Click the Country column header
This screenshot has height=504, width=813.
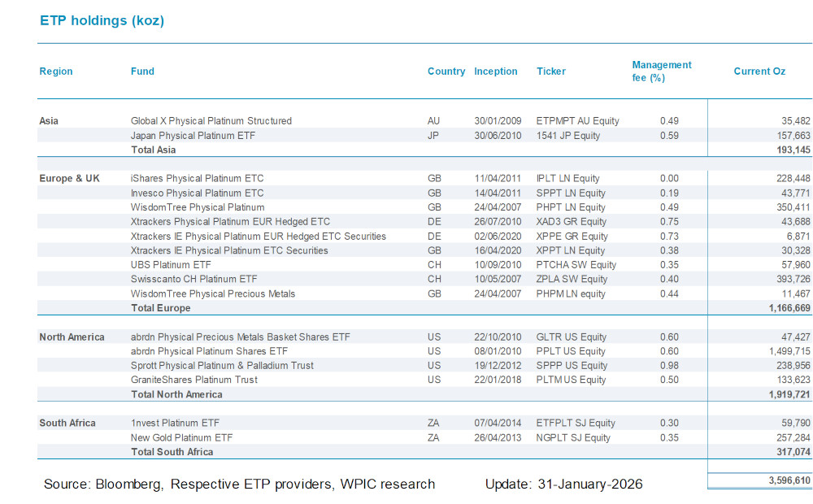(446, 72)
